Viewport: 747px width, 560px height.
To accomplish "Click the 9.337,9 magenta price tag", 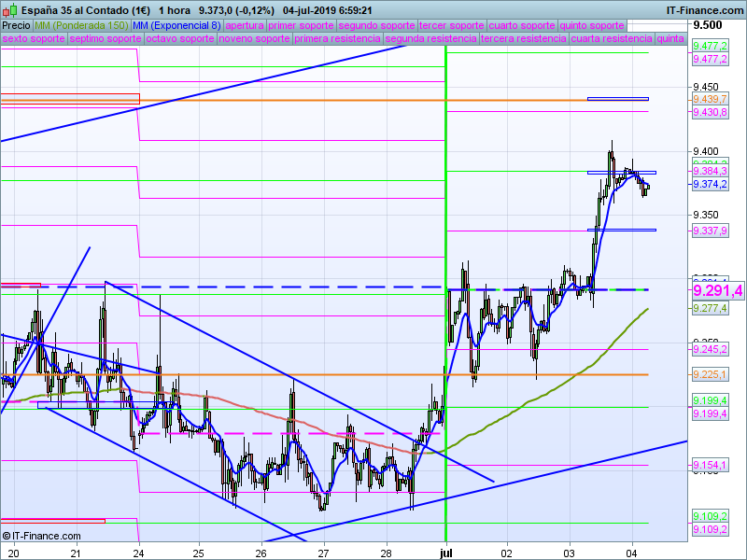I will pyautogui.click(x=710, y=231).
